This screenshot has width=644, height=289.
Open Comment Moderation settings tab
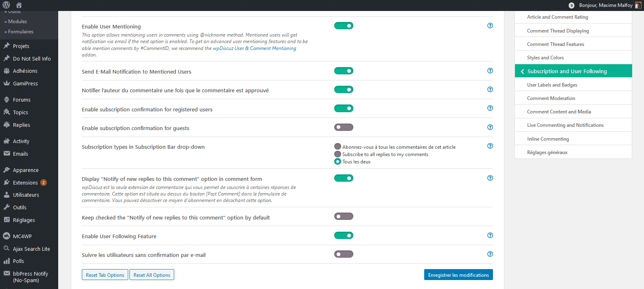(573, 98)
